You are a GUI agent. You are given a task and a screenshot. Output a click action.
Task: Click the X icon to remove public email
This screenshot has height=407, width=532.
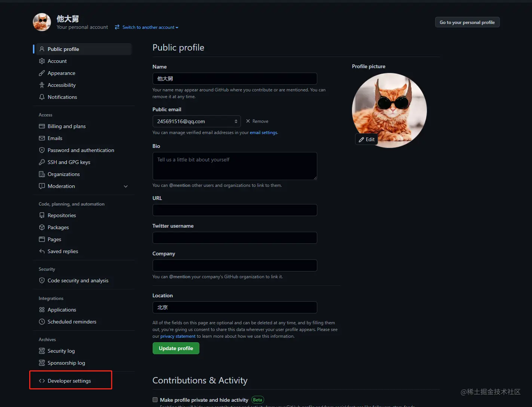[x=248, y=121]
